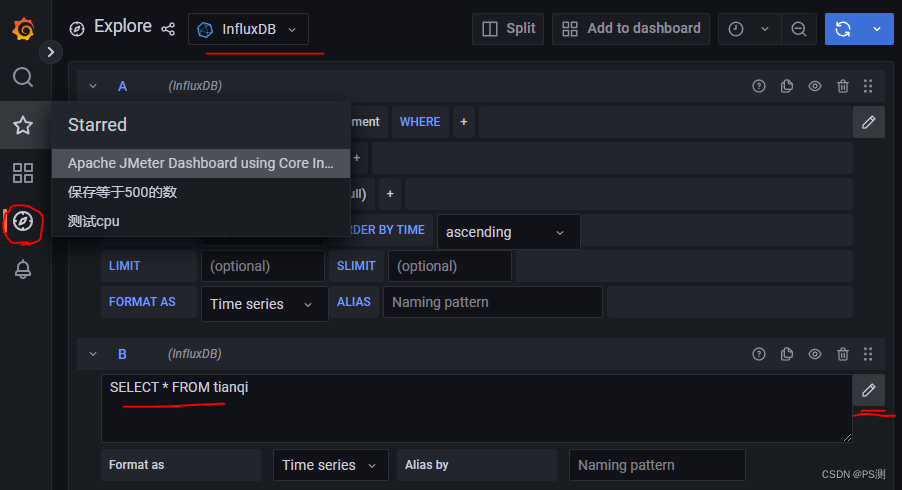Add a WHERE condition with plus button
Image resolution: width=902 pixels, height=490 pixels.
pyautogui.click(x=464, y=122)
